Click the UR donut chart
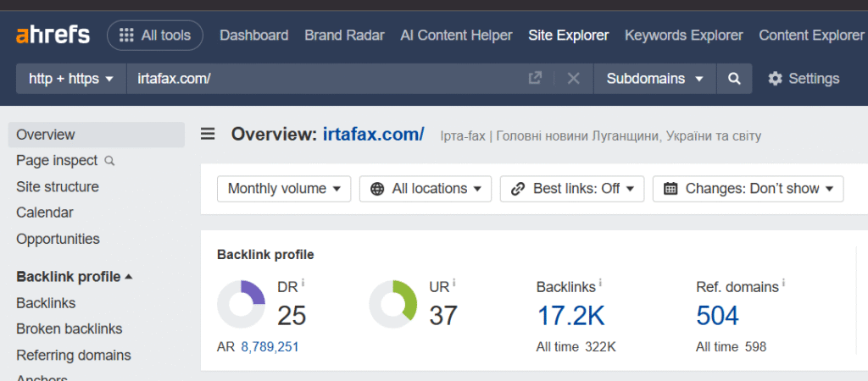Image resolution: width=868 pixels, height=381 pixels. [393, 304]
